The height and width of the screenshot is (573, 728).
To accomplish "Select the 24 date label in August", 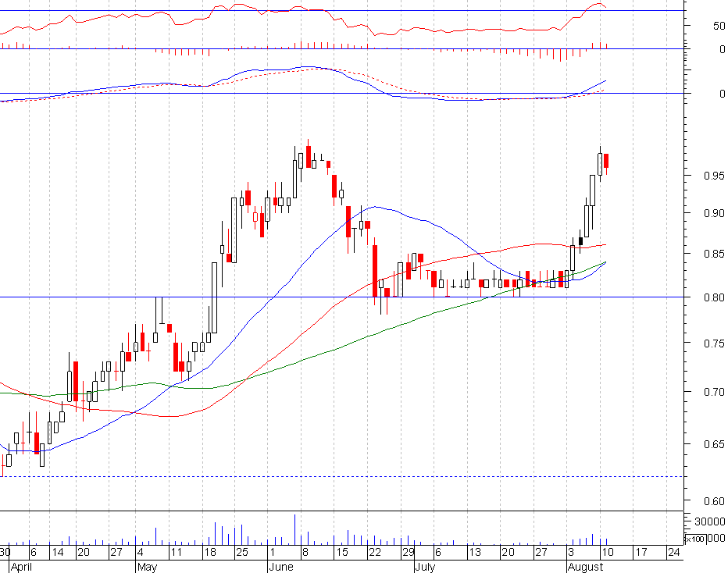I will coord(673,552).
